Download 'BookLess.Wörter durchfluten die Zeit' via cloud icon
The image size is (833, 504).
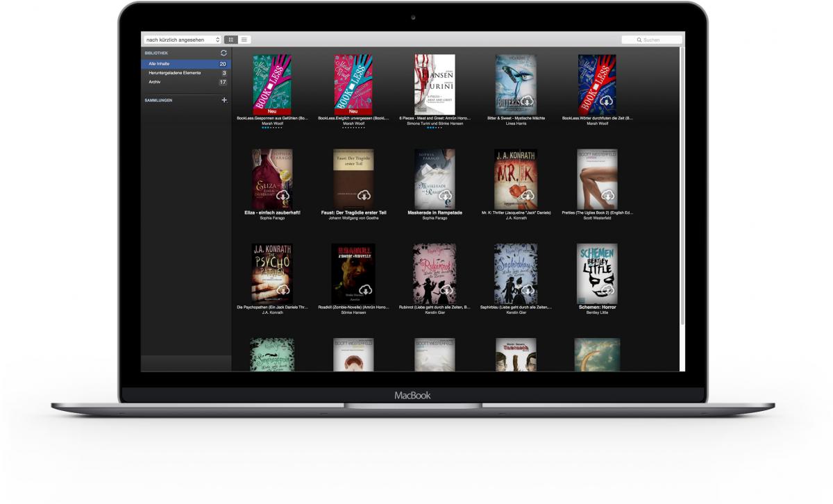607,101
